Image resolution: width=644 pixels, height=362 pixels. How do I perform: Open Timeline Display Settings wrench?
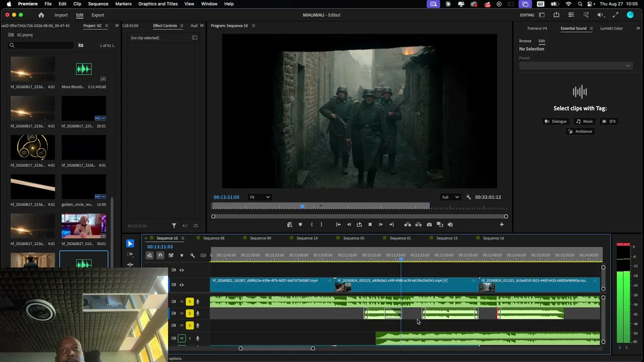click(x=192, y=255)
